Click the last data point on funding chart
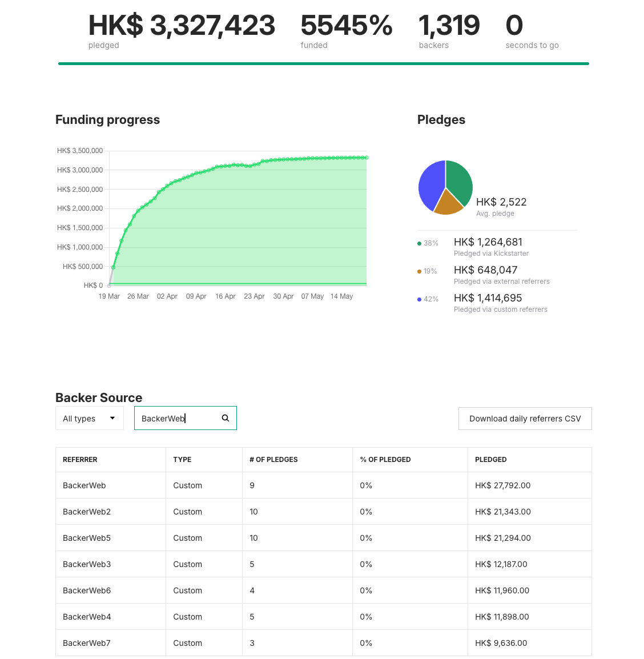This screenshot has width=644, height=659. pyautogui.click(x=366, y=158)
